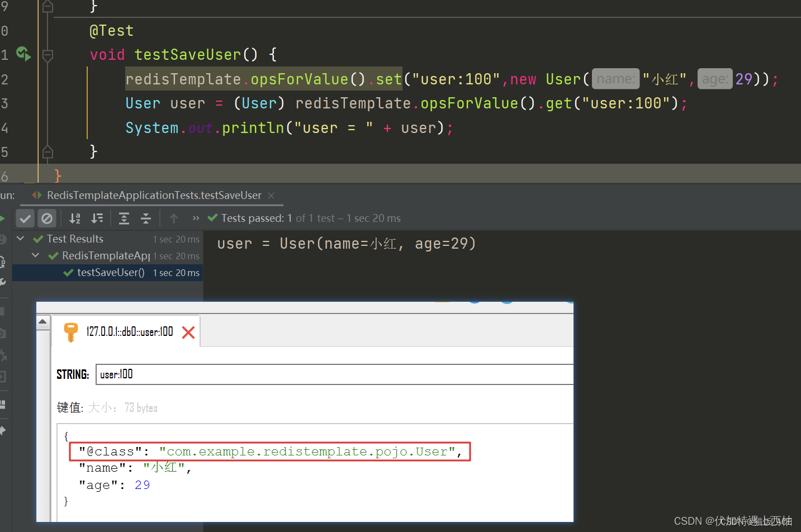Click the 73 bytes size label

click(x=141, y=408)
